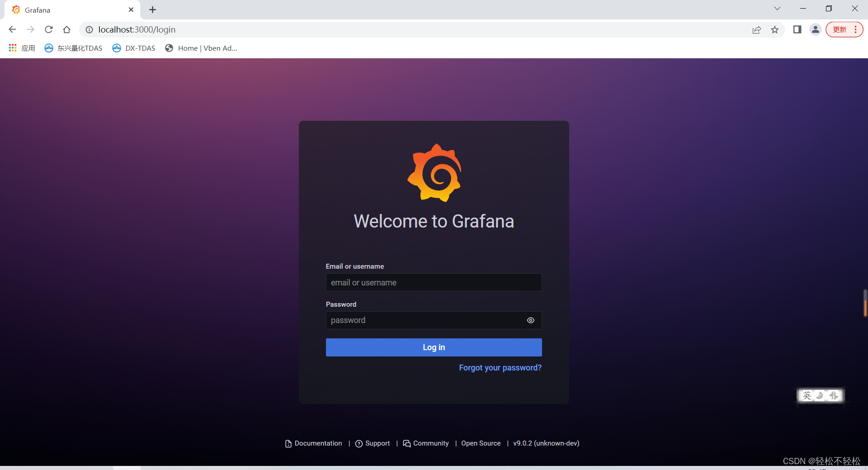868x470 pixels.
Task: Open Chrome three-dot menu
Action: point(856,29)
